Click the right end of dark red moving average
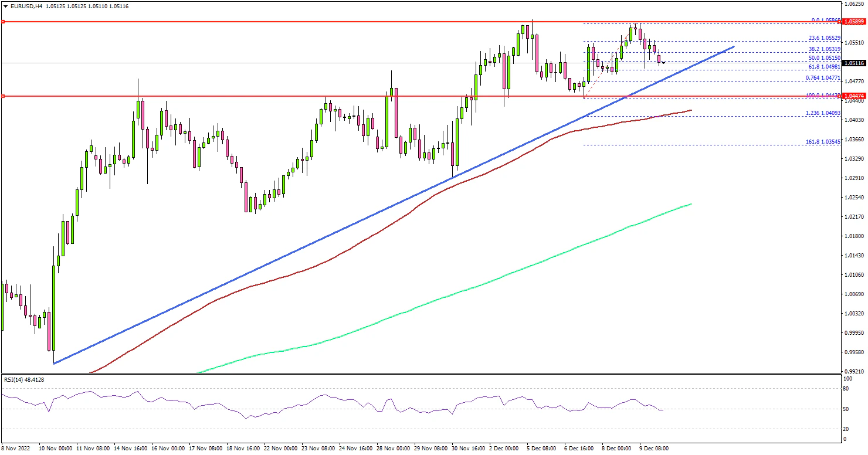The height and width of the screenshot is (455, 868). pos(691,110)
